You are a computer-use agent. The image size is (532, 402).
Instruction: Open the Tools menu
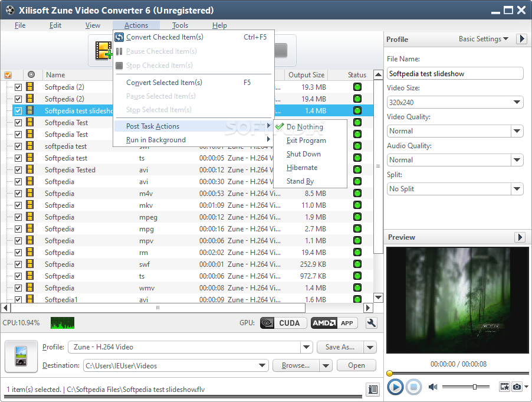click(x=180, y=25)
